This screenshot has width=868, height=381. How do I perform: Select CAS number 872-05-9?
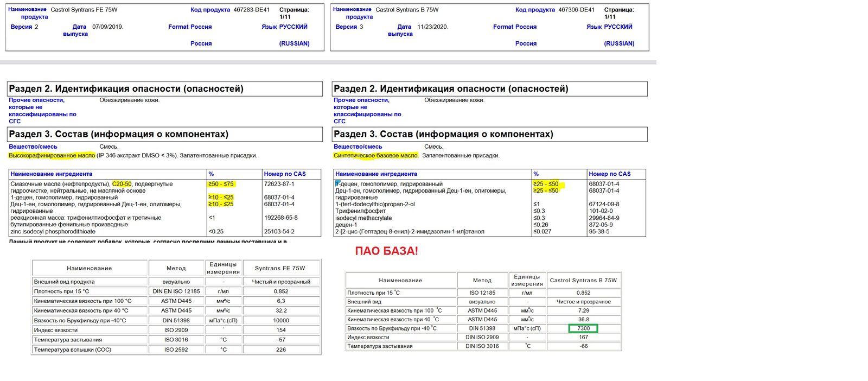pos(601,225)
